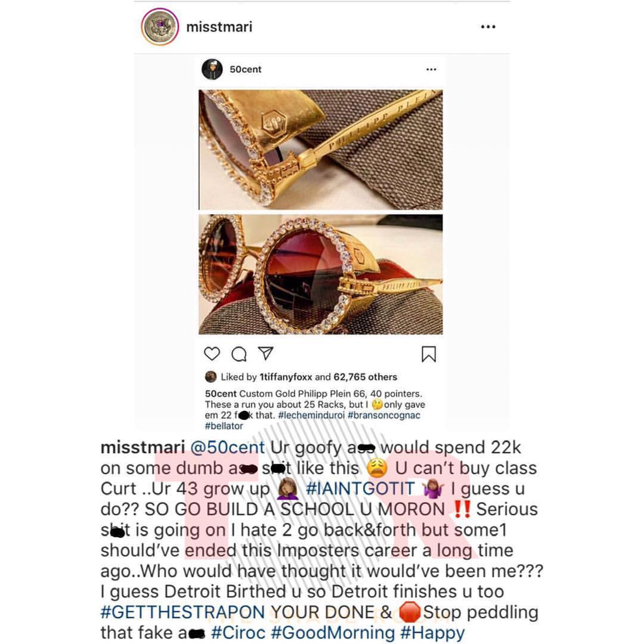Open misstmari's story via the profile avatar
The width and height of the screenshot is (644, 644).
tap(160, 27)
